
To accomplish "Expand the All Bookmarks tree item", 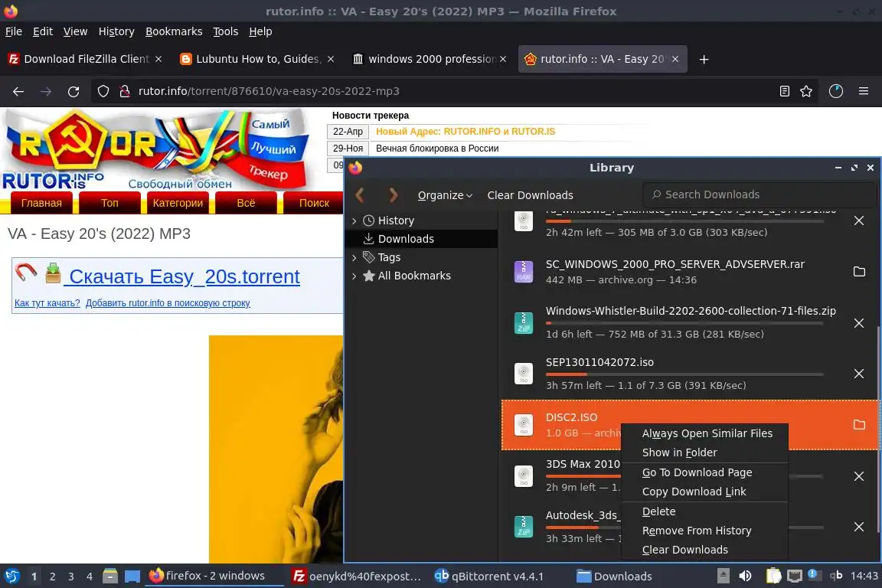I will click(354, 276).
